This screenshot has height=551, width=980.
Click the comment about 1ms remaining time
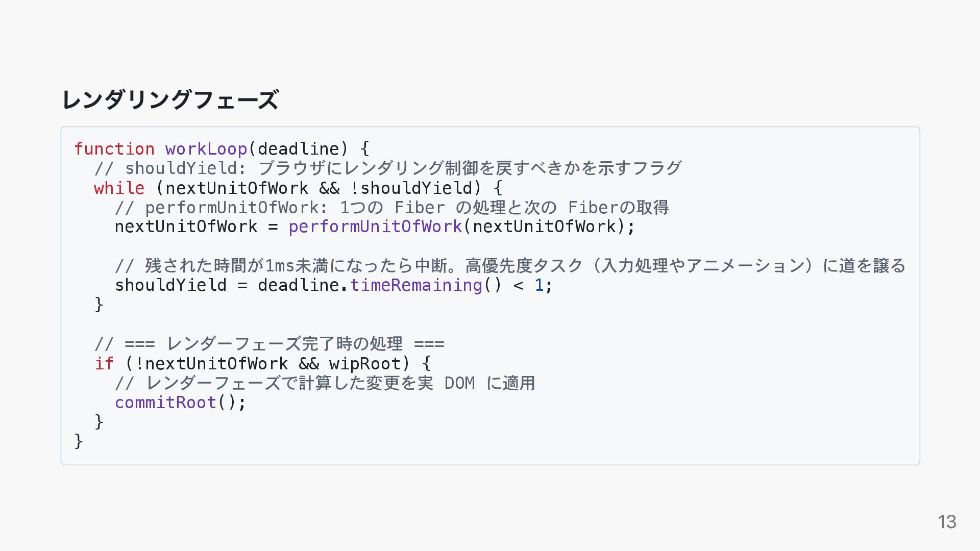point(510,266)
